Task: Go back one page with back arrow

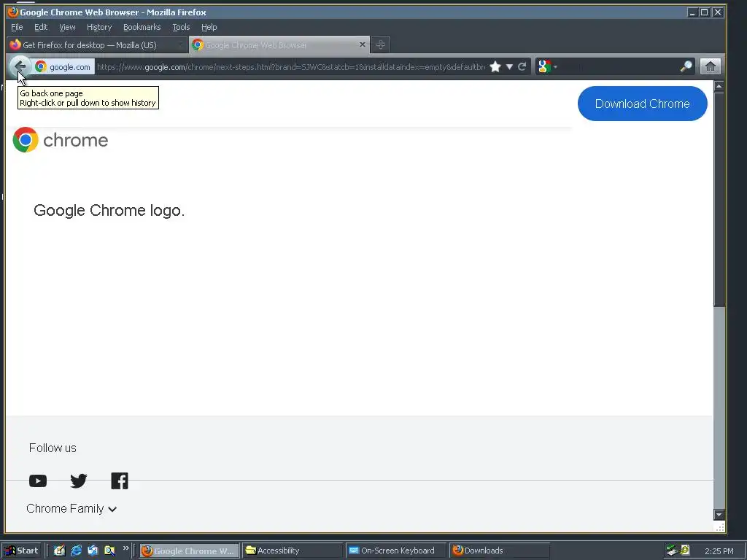Action: click(x=20, y=66)
